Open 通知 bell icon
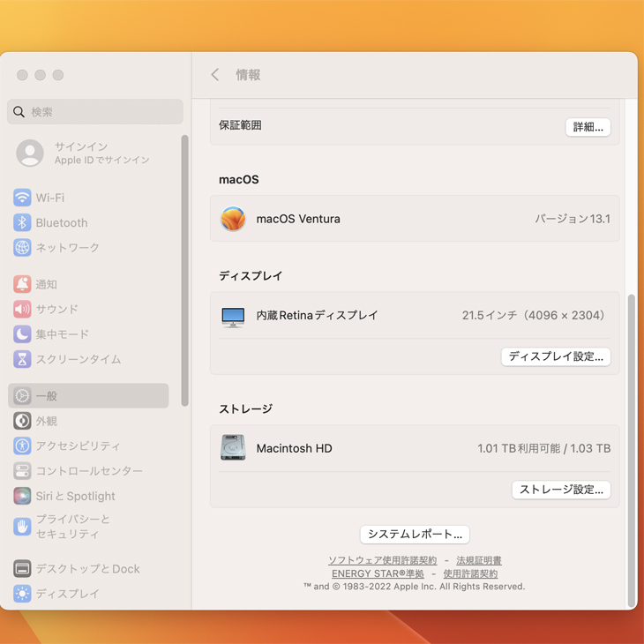 pyautogui.click(x=22, y=284)
